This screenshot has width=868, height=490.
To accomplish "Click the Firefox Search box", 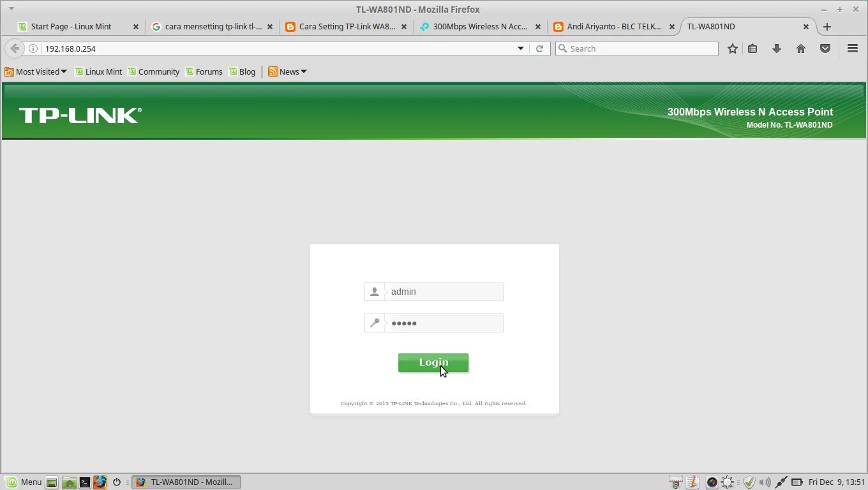I will [x=637, y=48].
